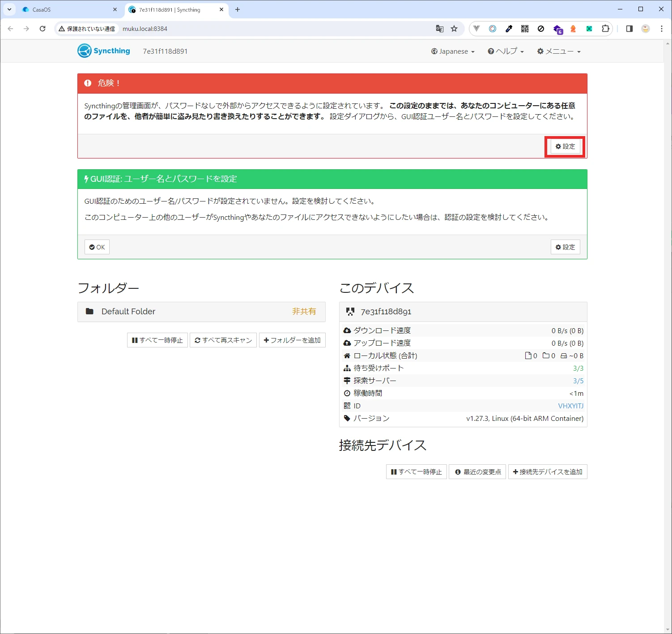Click 設定 button in the red danger panel
The height and width of the screenshot is (634, 672).
click(565, 146)
